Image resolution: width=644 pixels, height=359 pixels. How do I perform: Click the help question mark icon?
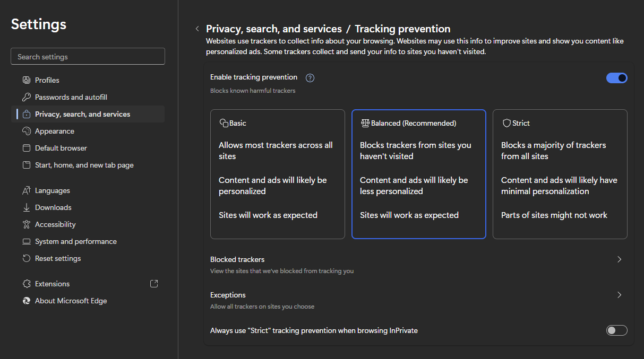(x=310, y=78)
